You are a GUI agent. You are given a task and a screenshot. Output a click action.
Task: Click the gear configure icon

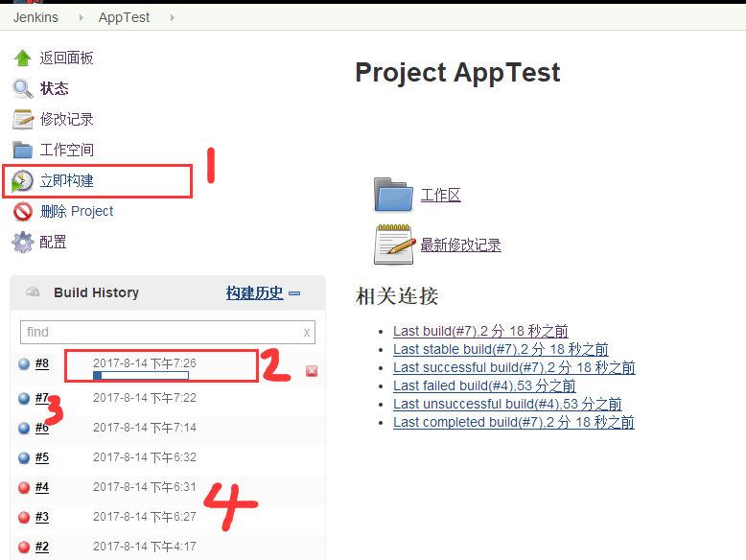(22, 243)
